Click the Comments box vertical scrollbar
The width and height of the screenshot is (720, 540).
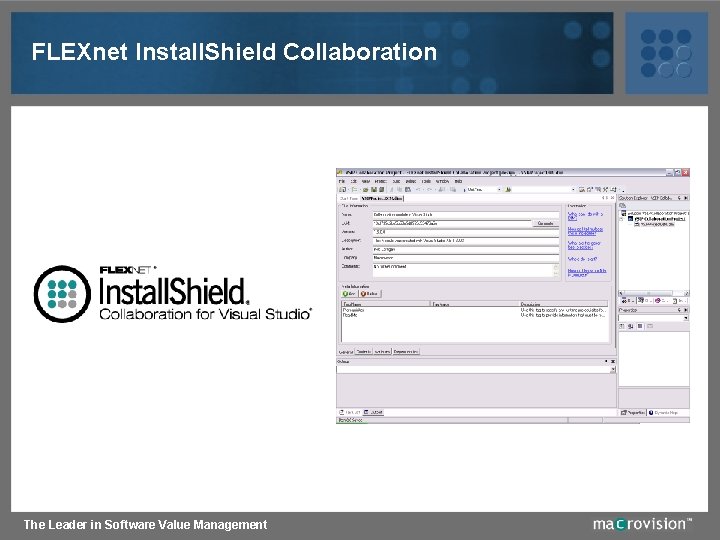[x=556, y=271]
